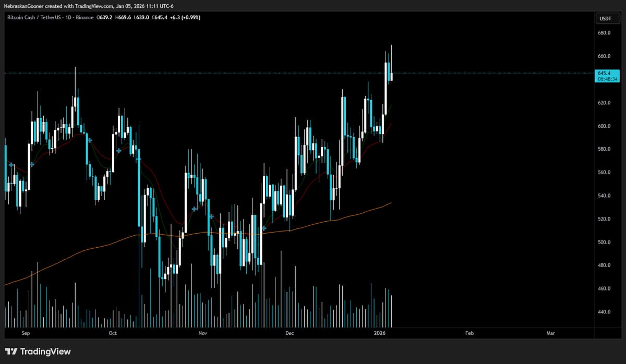Click the 600.0 price scale label

click(604, 126)
